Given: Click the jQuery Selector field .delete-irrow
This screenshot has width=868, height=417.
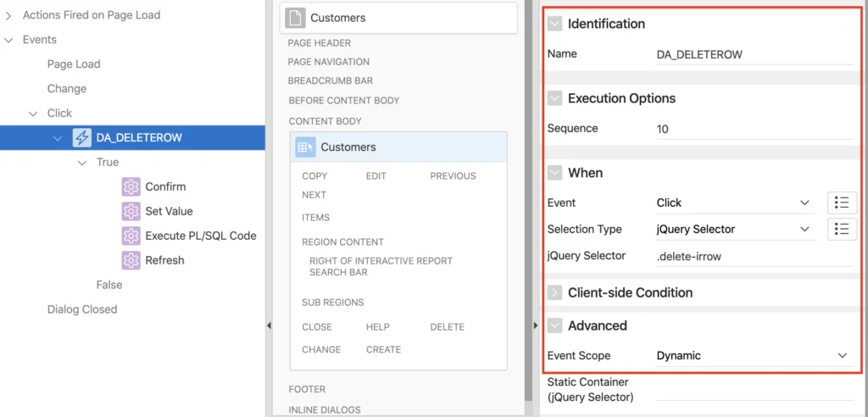Looking at the screenshot, I should tap(755, 257).
